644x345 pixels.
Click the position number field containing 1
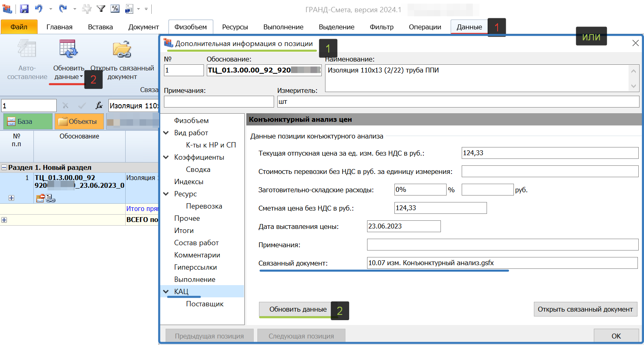[29, 105]
